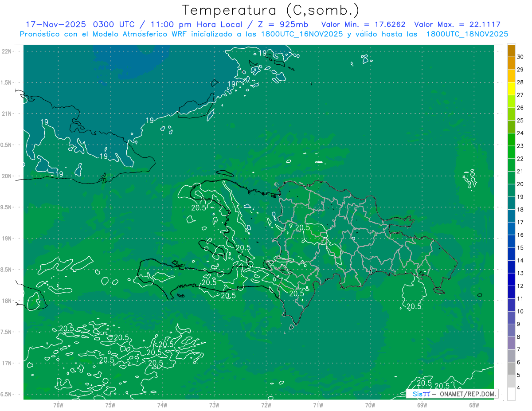Pick the dark blue legend swatch between 12 and 13
Viewport: 532px width, 411px height.
coord(512,280)
